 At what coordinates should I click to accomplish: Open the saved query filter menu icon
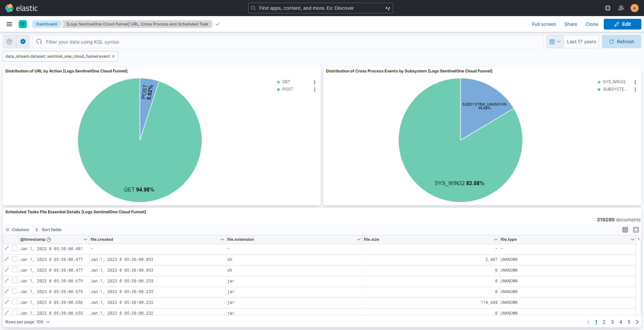pos(9,42)
